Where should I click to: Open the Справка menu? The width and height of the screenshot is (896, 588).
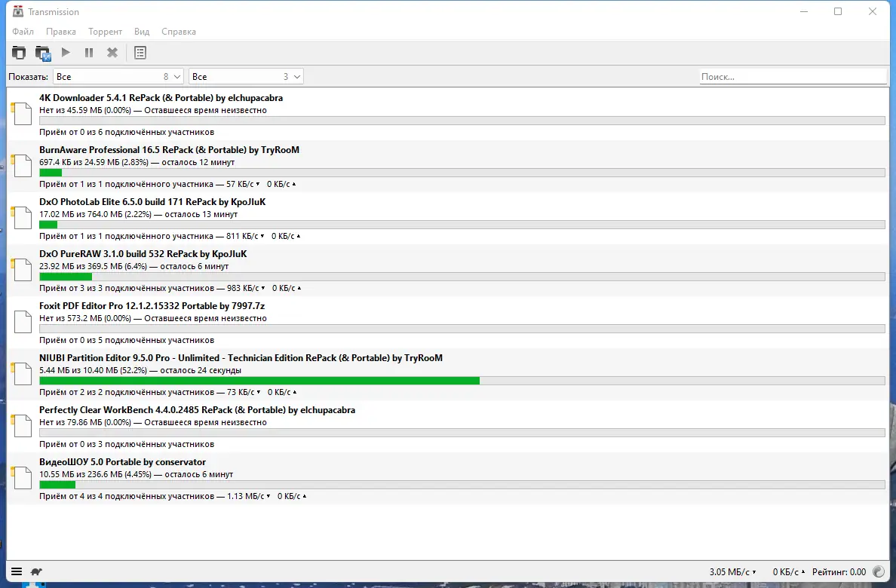click(x=179, y=32)
